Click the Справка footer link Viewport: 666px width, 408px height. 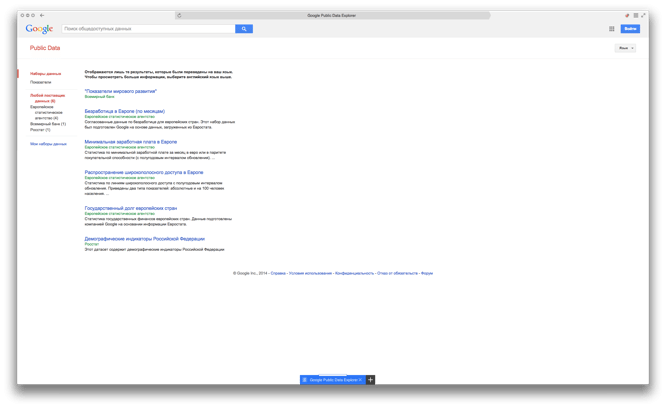(278, 273)
